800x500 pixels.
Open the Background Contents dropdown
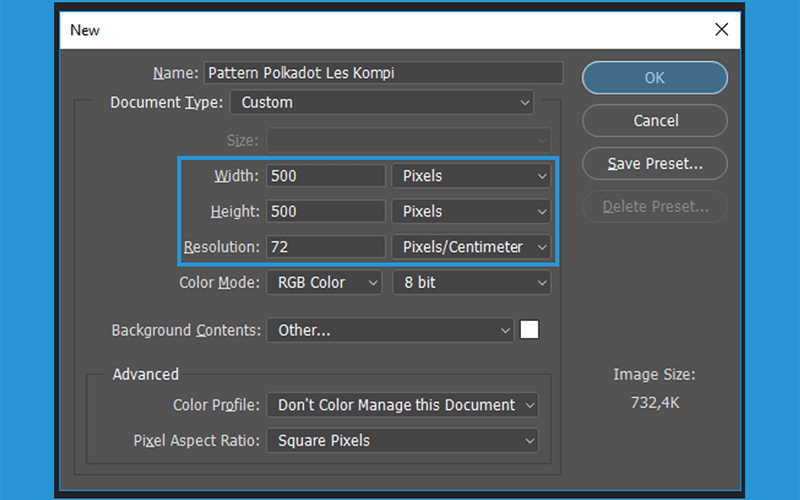[390, 330]
